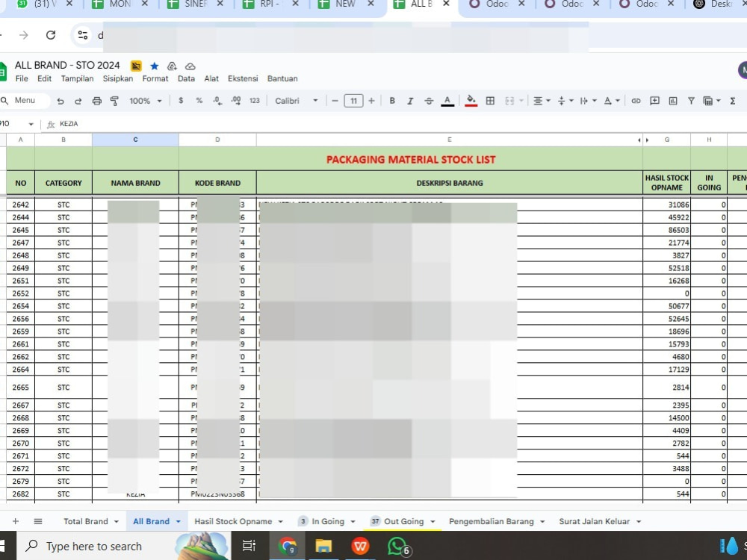The width and height of the screenshot is (747, 560).
Task: Open text rotation dropdown
Action: tap(612, 101)
